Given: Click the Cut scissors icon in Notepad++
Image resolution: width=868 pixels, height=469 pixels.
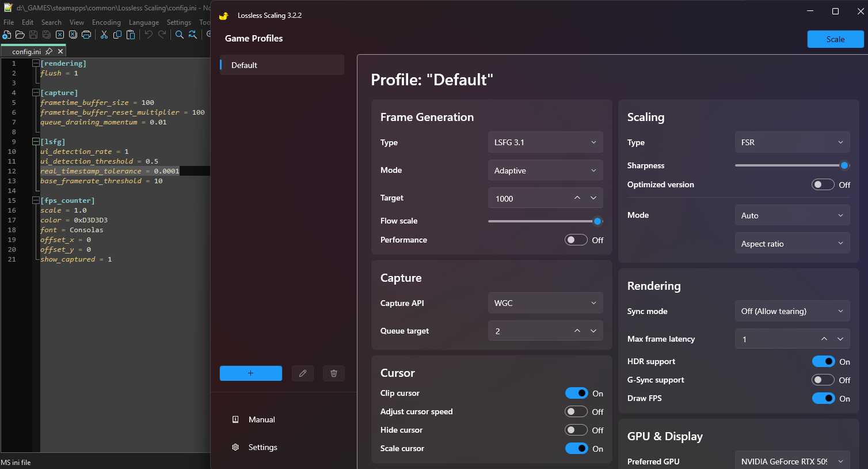Looking at the screenshot, I should point(104,35).
